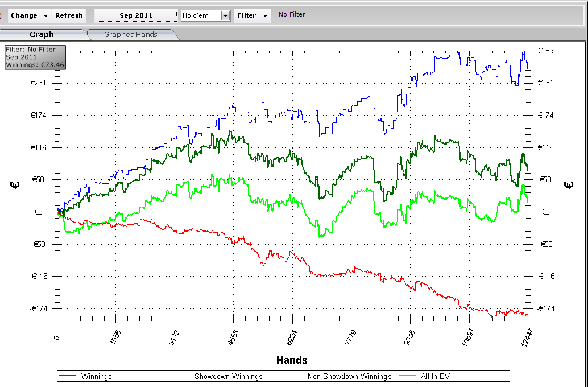The height and width of the screenshot is (387, 588).
Task: Click the Non Showdown Winnings legend label
Action: tap(349, 376)
